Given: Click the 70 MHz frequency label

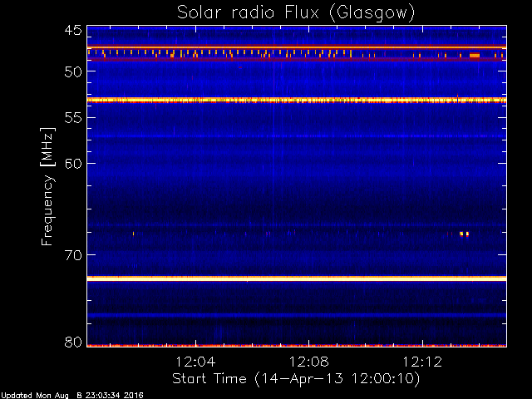Looking at the screenshot, I should 73,255.
